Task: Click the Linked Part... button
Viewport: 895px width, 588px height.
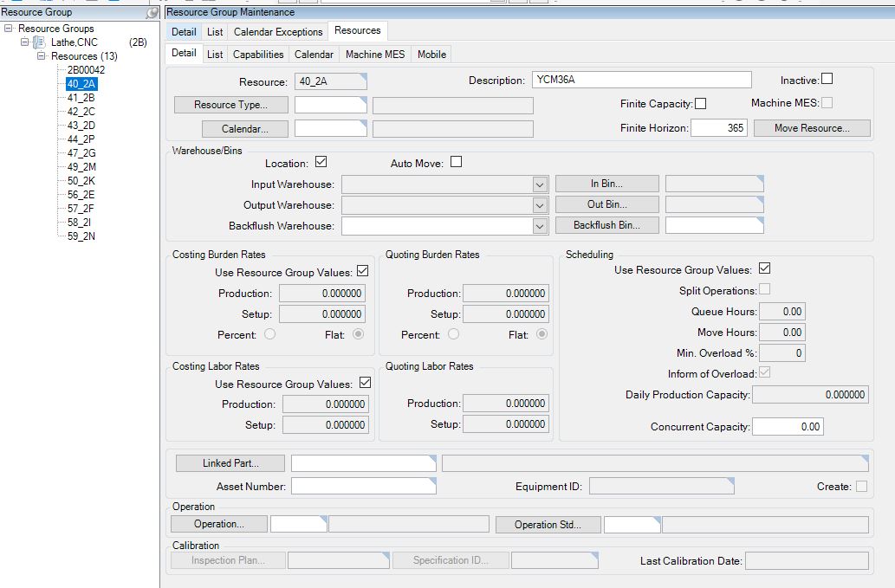Action: (230, 463)
